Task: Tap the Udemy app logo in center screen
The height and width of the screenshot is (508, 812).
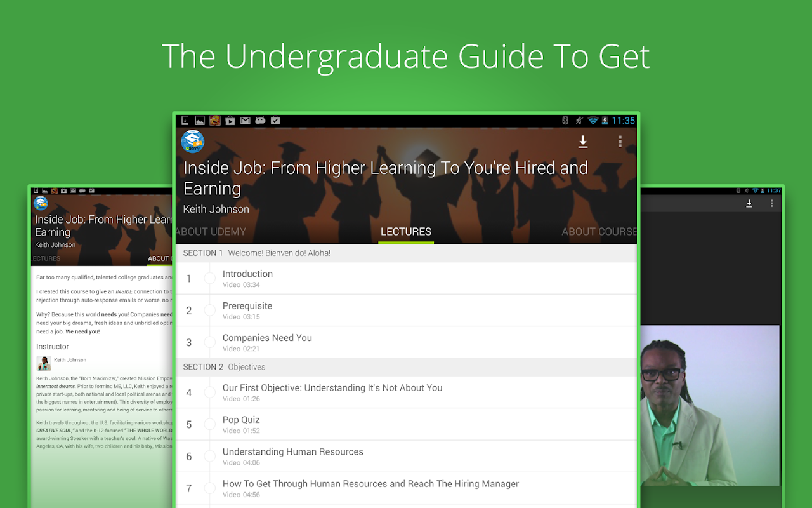Action: click(193, 142)
